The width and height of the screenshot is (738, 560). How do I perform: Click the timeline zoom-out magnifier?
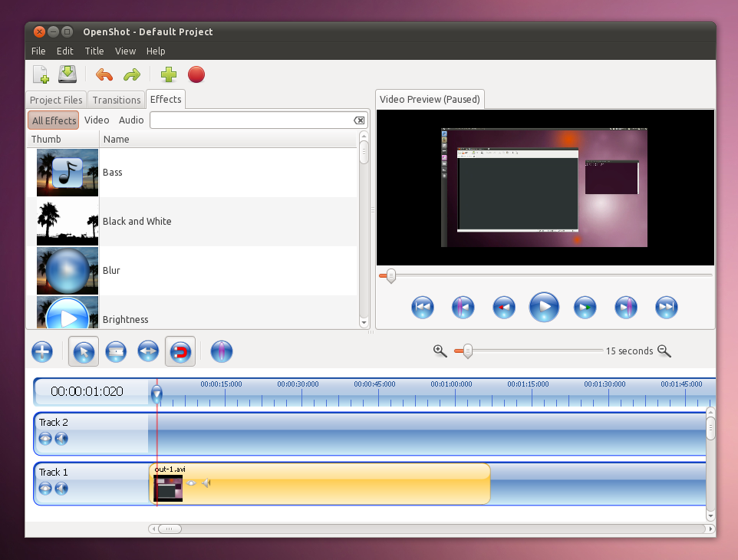click(x=664, y=351)
